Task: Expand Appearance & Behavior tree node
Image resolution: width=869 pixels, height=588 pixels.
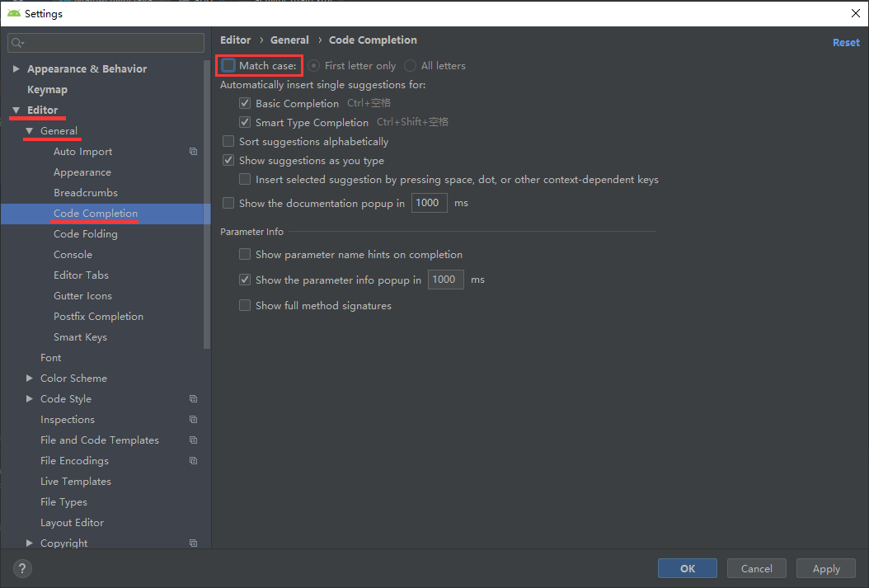Action: [x=16, y=68]
